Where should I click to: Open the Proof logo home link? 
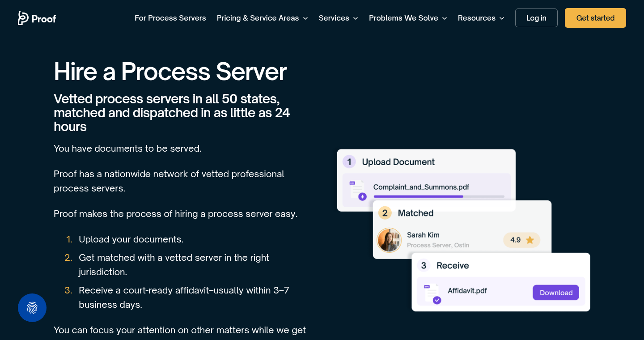(x=37, y=18)
